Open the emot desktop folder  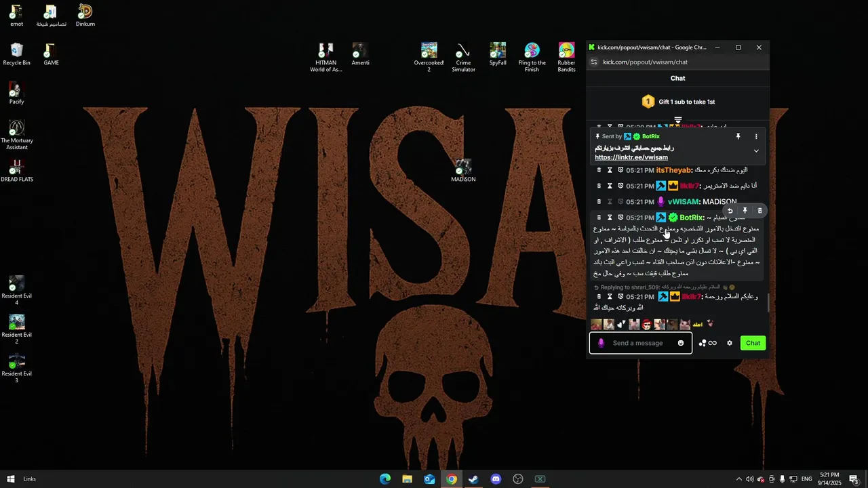[16, 16]
